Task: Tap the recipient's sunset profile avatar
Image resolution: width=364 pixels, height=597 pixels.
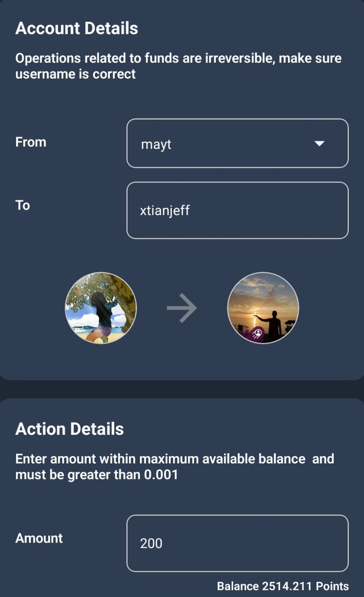Action: [263, 308]
